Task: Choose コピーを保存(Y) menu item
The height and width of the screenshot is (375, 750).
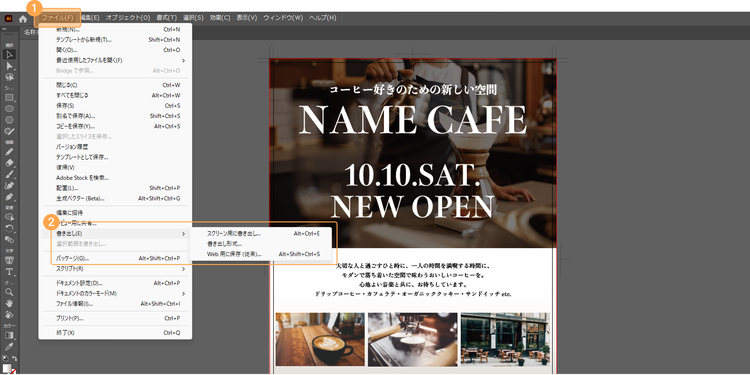Action: coord(115,126)
